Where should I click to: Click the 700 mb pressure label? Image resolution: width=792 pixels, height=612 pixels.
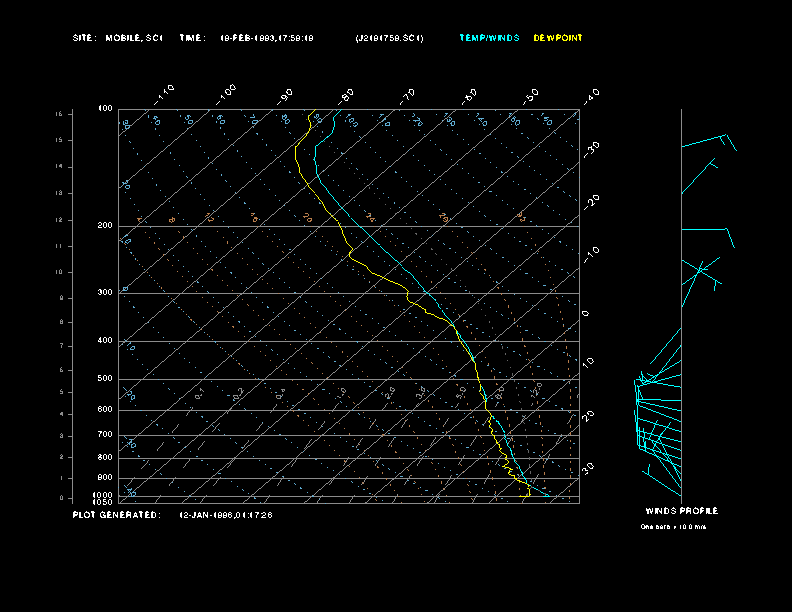coord(106,435)
